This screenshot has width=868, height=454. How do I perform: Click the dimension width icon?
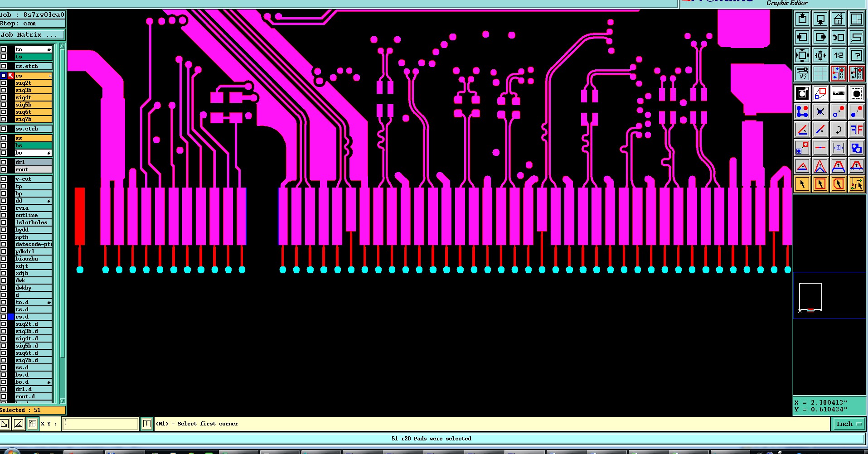[839, 148]
